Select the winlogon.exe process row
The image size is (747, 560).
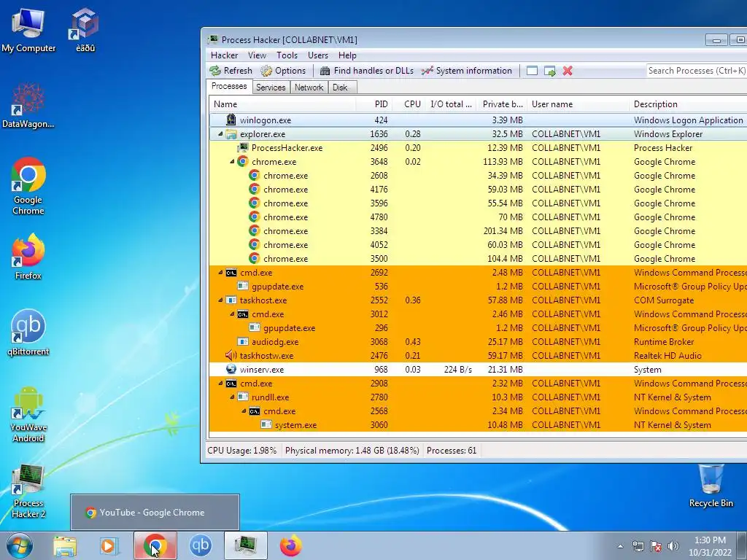pyautogui.click(x=478, y=120)
